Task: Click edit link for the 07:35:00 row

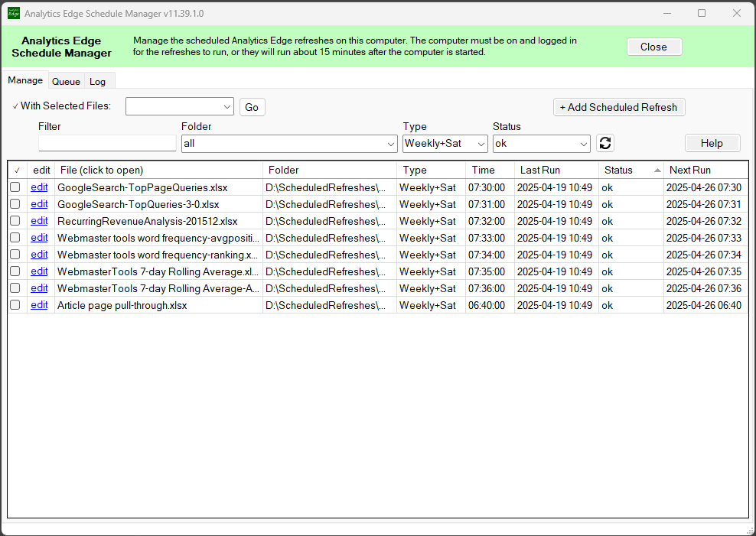Action: [x=39, y=271]
